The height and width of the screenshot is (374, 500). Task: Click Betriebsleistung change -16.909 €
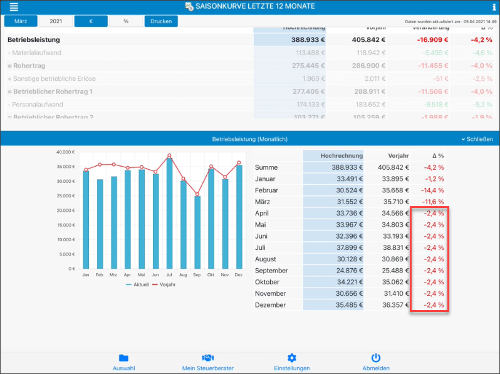pos(432,40)
